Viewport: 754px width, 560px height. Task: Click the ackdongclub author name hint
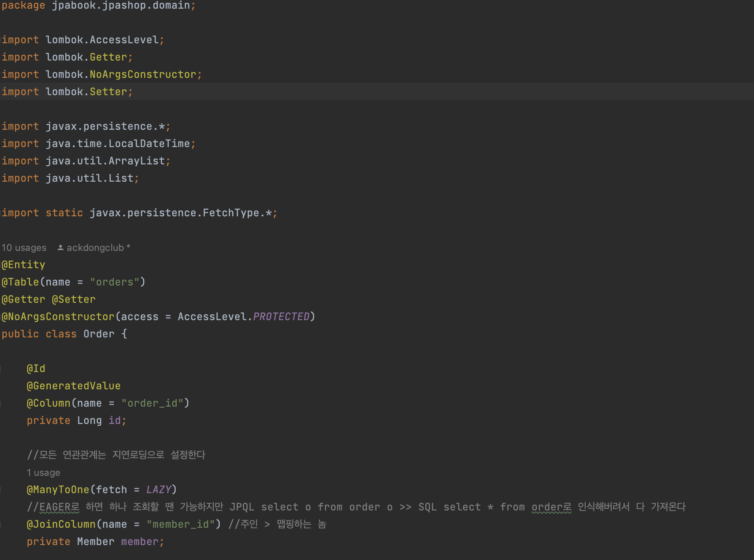point(95,248)
